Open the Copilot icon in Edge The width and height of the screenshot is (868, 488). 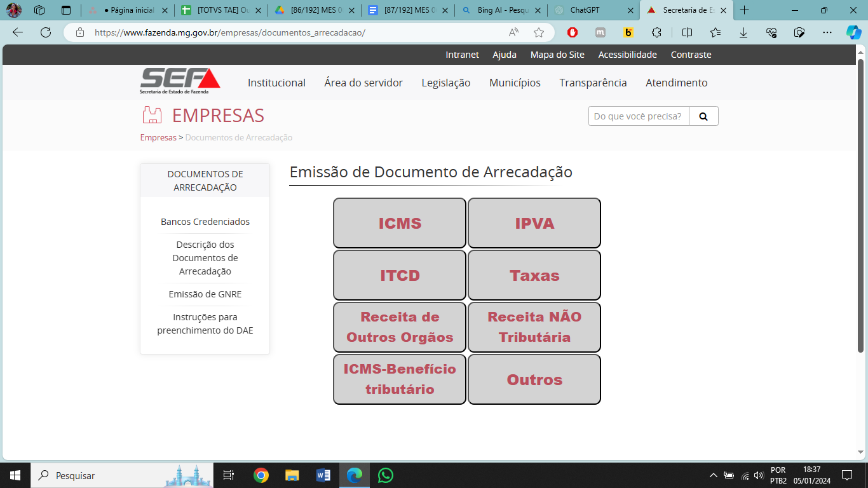853,32
